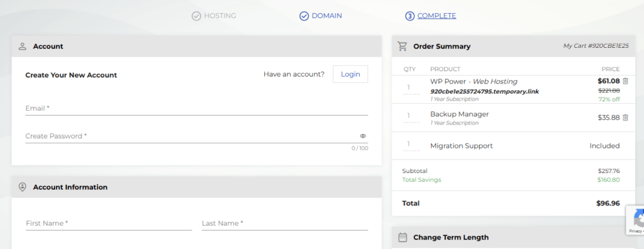The image size is (644, 249).
Task: Click the Account Information location pin icon
Action: click(x=23, y=187)
